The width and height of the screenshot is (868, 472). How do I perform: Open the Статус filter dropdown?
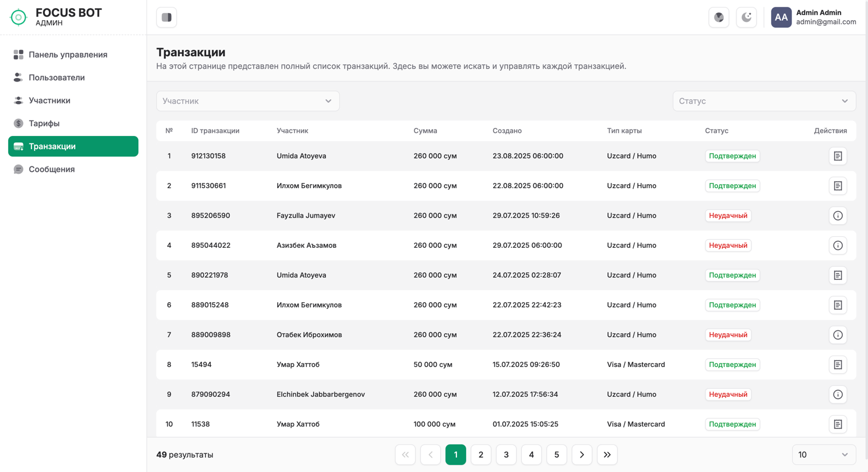click(x=764, y=101)
